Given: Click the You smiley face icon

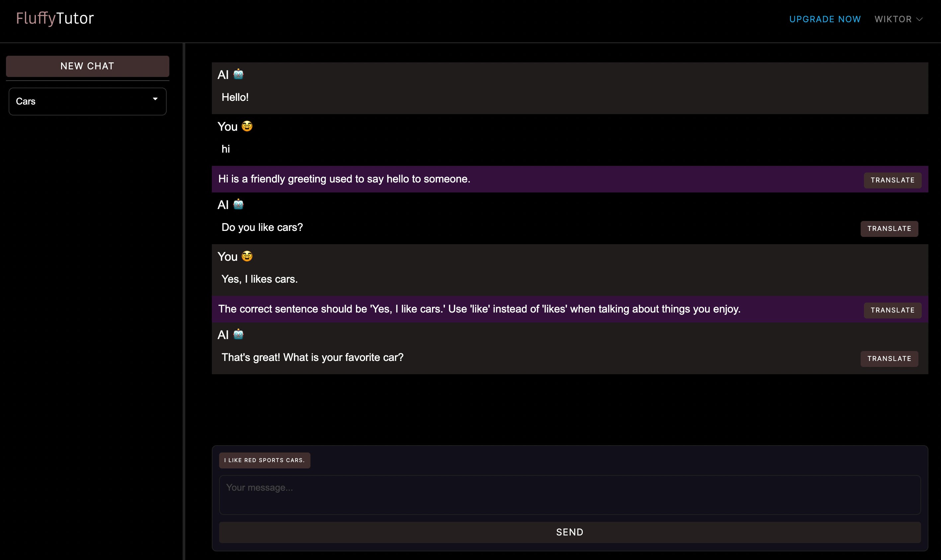Looking at the screenshot, I should [247, 127].
